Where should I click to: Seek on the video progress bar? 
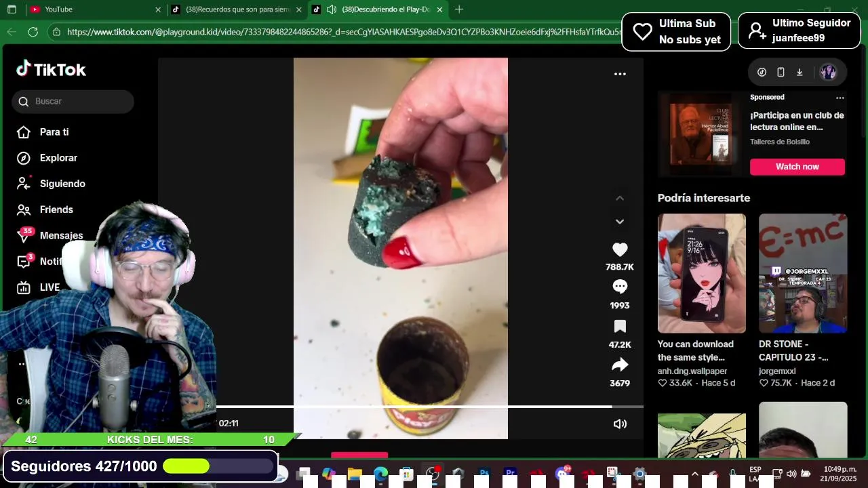pos(429,407)
